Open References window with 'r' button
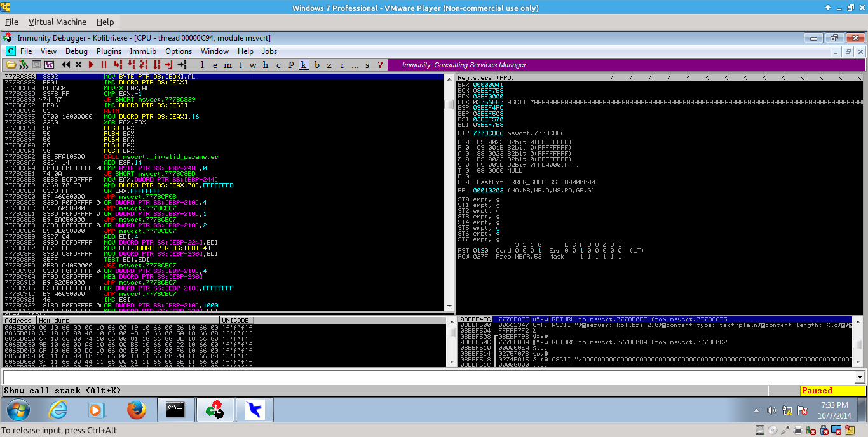This screenshot has width=868, height=437. [x=342, y=65]
